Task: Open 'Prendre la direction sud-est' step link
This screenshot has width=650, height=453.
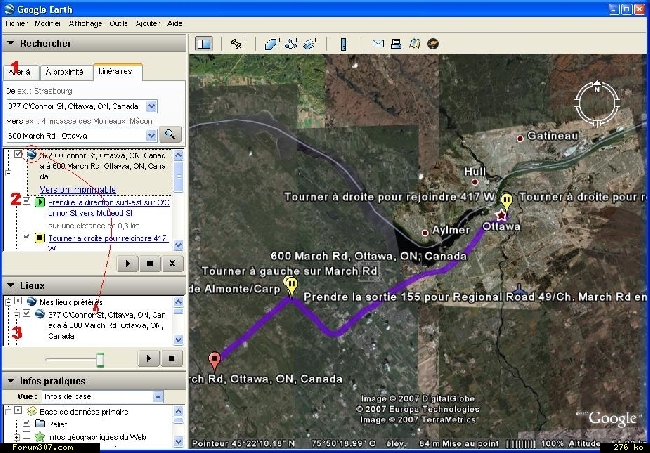Action: tap(109, 208)
